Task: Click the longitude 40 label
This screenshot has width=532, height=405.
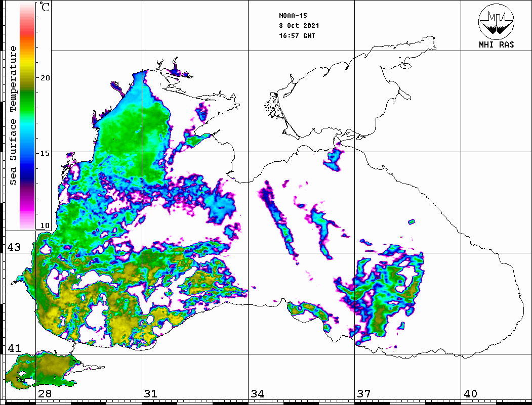Action: [470, 394]
